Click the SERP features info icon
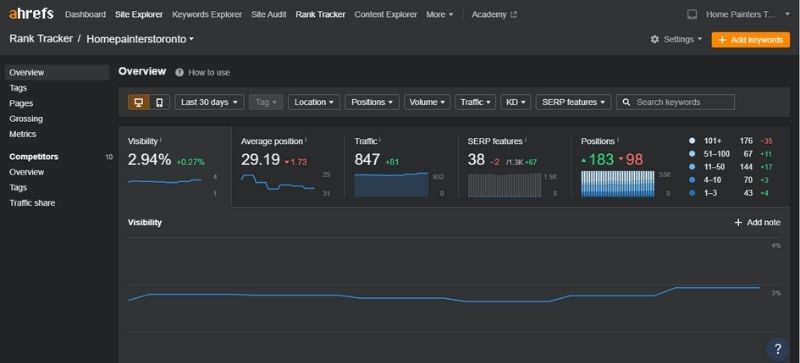 [526, 139]
